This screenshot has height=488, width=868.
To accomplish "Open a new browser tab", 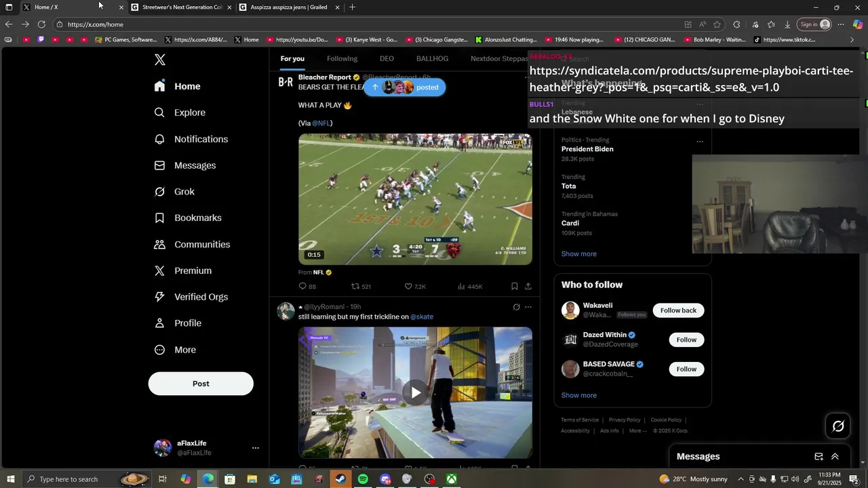I will (352, 7).
